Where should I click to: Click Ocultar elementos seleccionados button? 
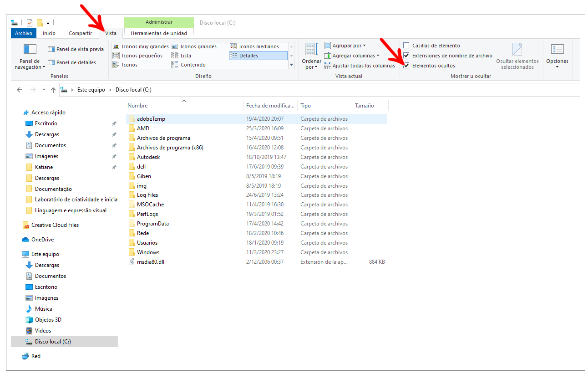tap(517, 56)
